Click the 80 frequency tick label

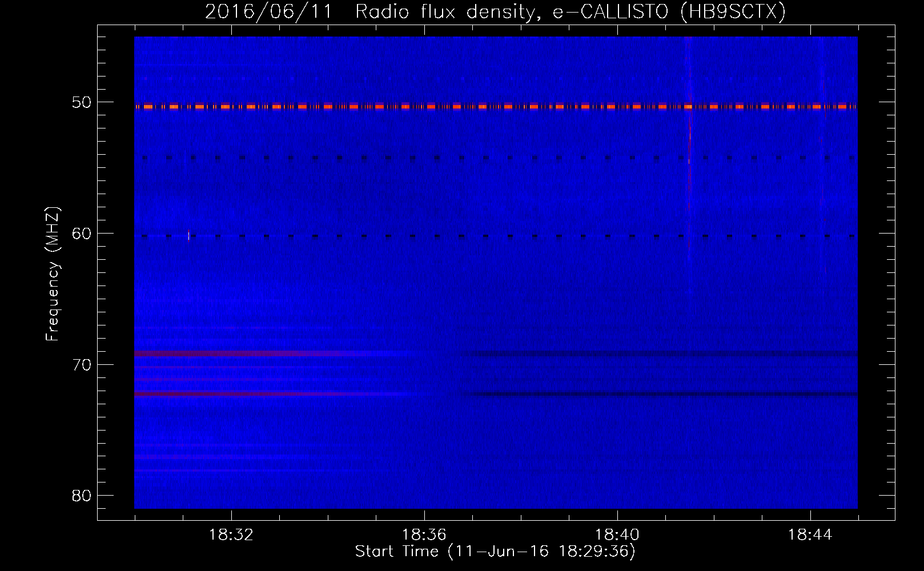point(82,495)
